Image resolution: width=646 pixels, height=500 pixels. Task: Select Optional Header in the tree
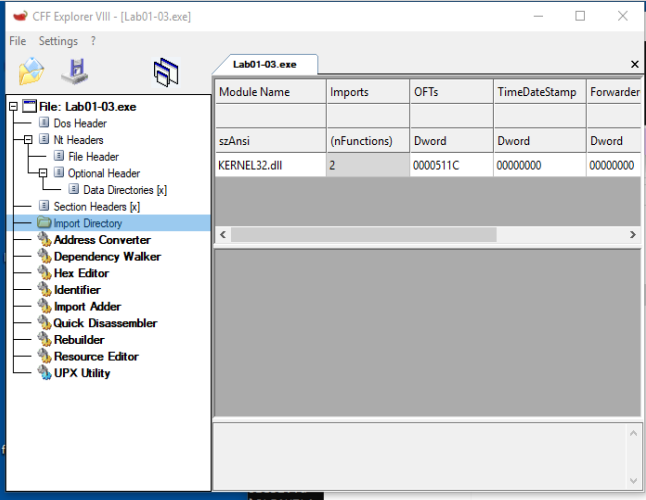pyautogui.click(x=104, y=173)
